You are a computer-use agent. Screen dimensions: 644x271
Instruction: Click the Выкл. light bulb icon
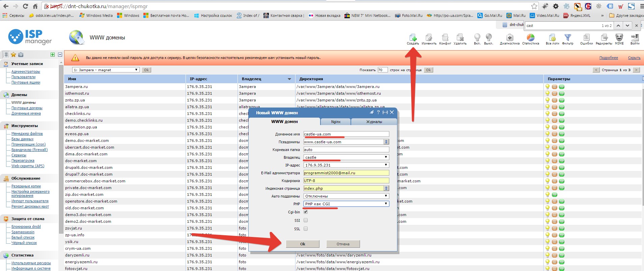click(x=488, y=37)
